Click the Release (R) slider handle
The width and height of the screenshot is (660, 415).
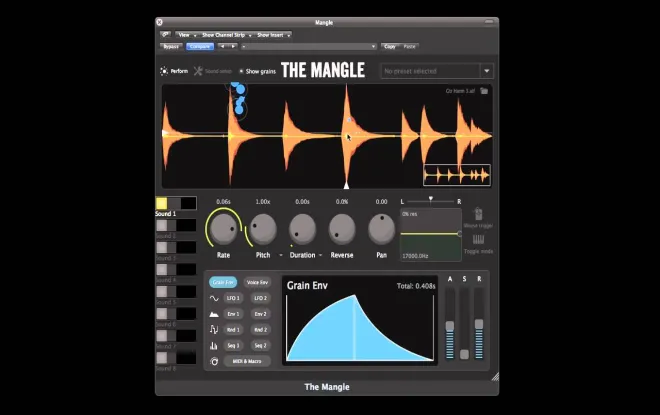[479, 324]
